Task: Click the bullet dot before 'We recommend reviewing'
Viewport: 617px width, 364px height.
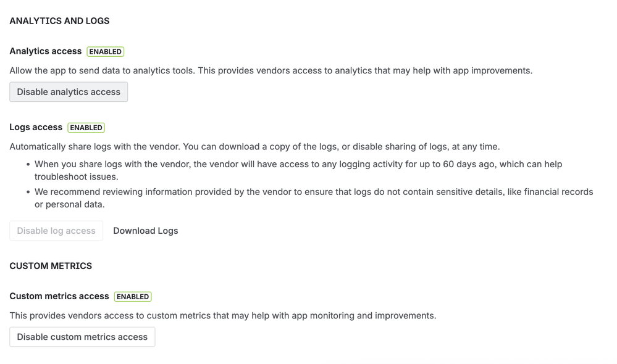Action: (x=28, y=192)
